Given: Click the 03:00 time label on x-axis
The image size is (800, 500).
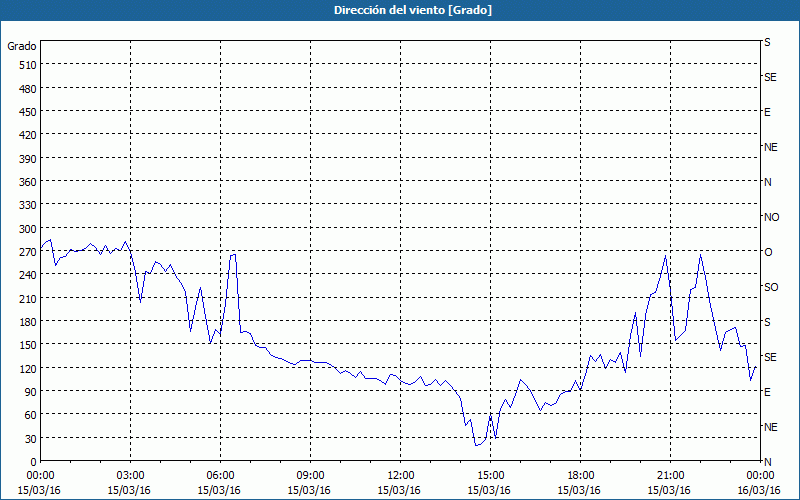Looking at the screenshot, I should click(x=129, y=476).
